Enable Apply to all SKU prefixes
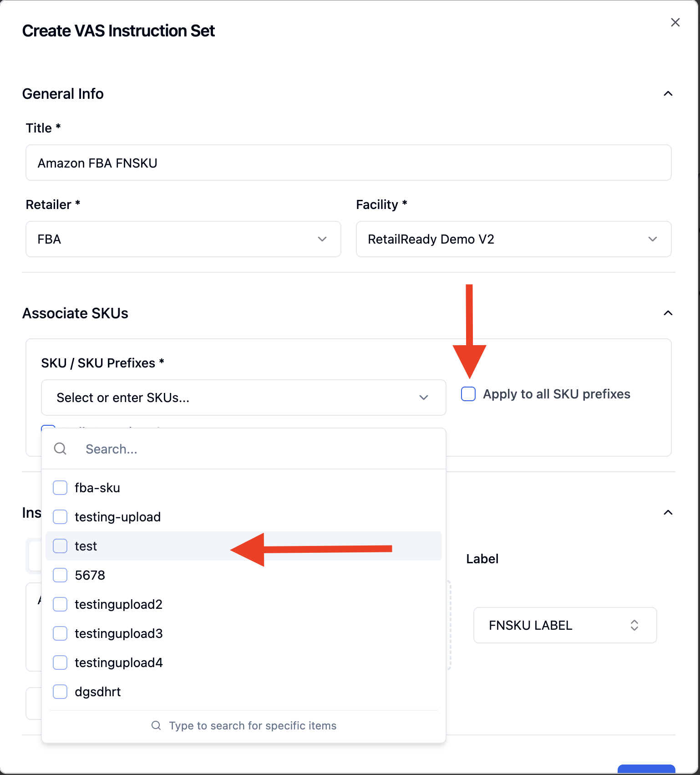The image size is (700, 775). tap(468, 394)
